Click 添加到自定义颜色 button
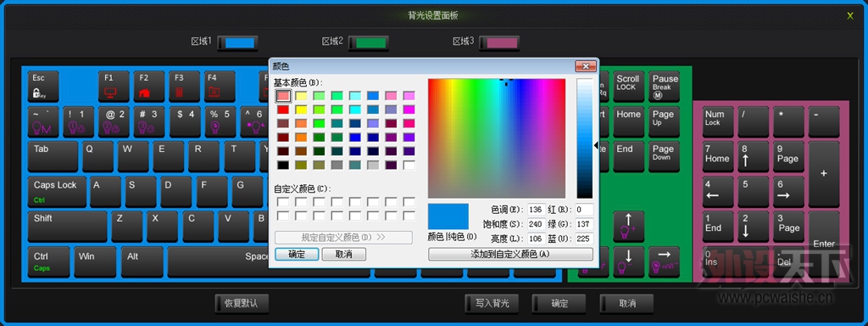Image resolution: width=868 pixels, height=326 pixels. coord(510,254)
